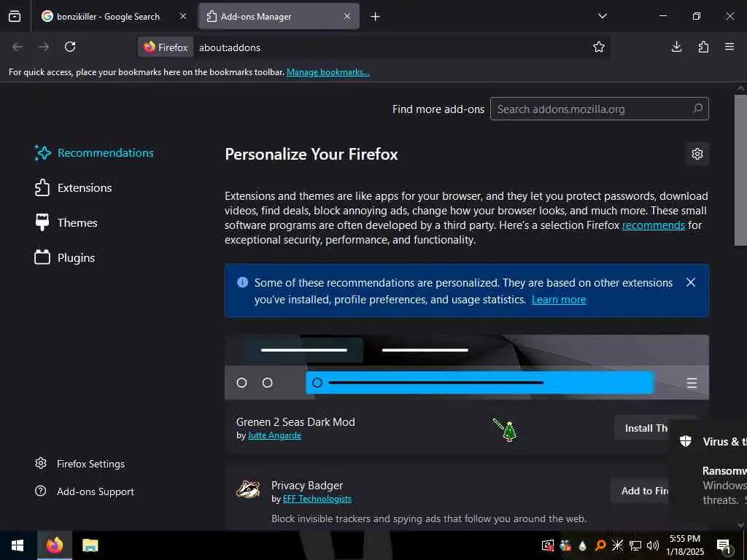
Task: Click the scrollbar down arrow
Action: coord(740,525)
